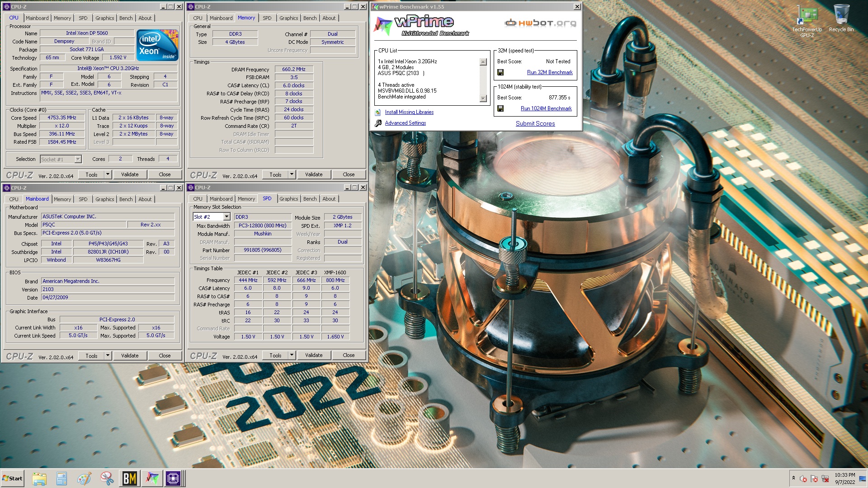
Task: Open Slot #2 memory slot dropdown
Action: tap(226, 217)
